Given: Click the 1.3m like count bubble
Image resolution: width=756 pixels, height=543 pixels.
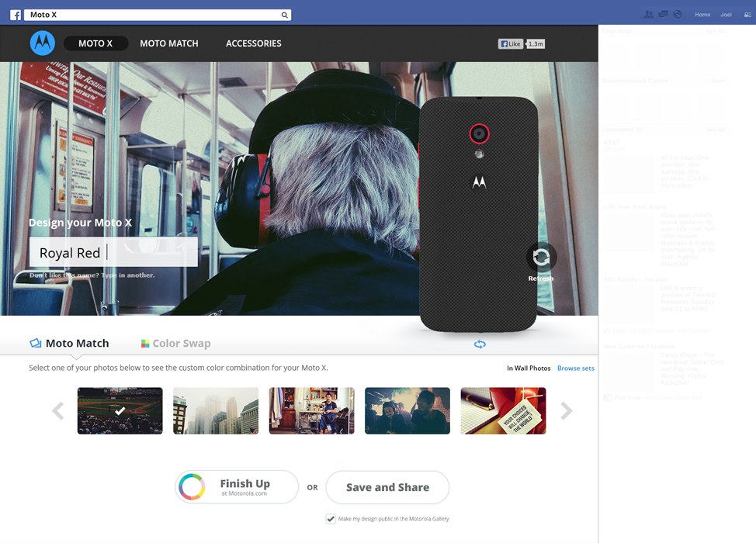Looking at the screenshot, I should pyautogui.click(x=536, y=44).
